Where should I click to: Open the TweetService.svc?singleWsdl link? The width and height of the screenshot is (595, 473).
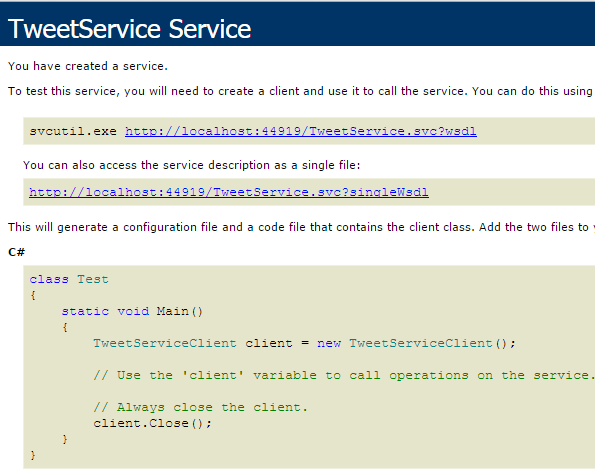(x=229, y=192)
